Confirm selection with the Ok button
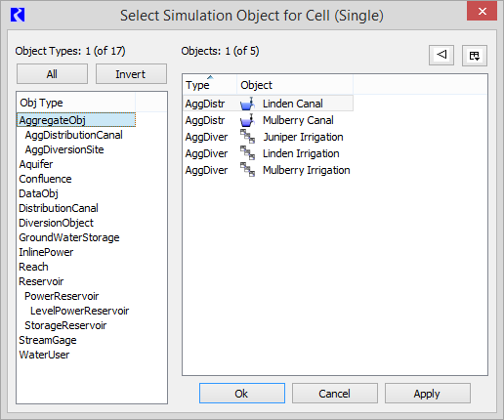The width and height of the screenshot is (504, 420). point(242,394)
